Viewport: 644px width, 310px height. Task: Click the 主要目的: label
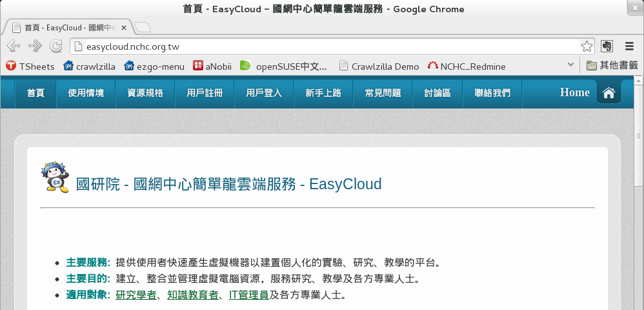(x=88, y=279)
